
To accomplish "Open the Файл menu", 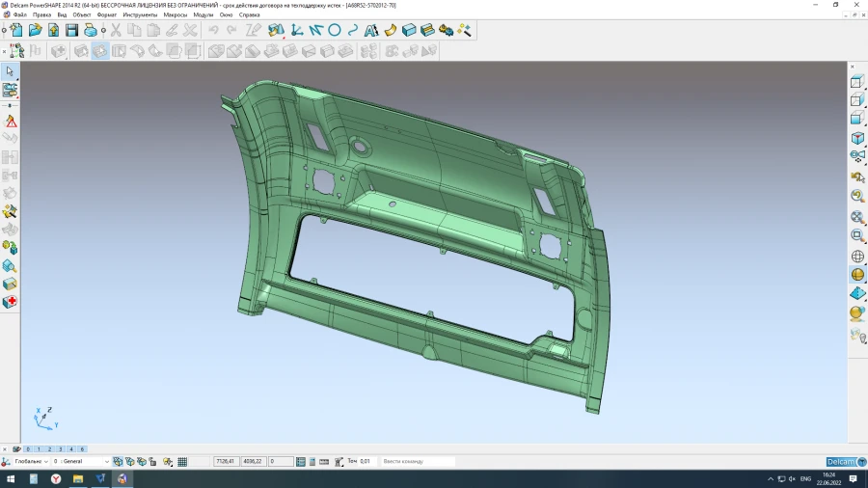I will point(19,15).
